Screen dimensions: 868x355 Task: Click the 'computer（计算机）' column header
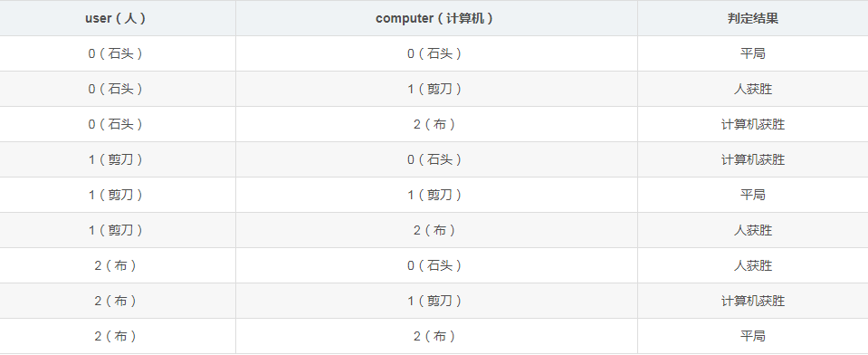point(436,18)
